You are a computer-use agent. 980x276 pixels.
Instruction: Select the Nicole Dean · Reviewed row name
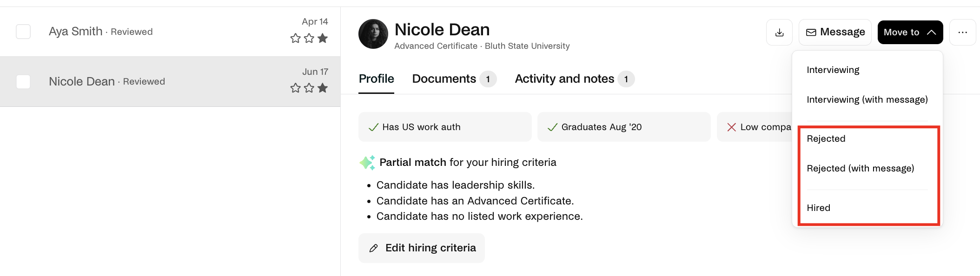tap(107, 82)
